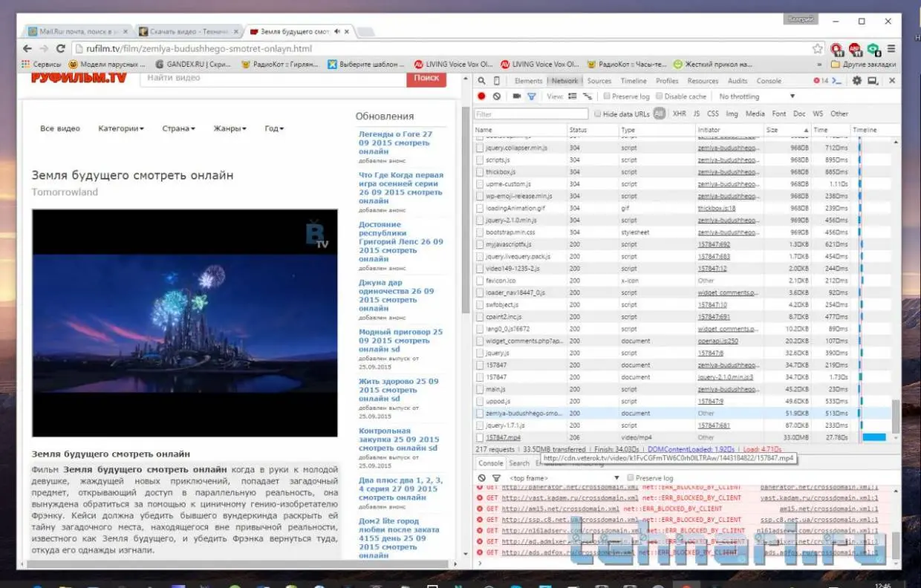Tick the Hide data URLs checkbox
Image resolution: width=921 pixels, height=588 pixels.
click(597, 114)
